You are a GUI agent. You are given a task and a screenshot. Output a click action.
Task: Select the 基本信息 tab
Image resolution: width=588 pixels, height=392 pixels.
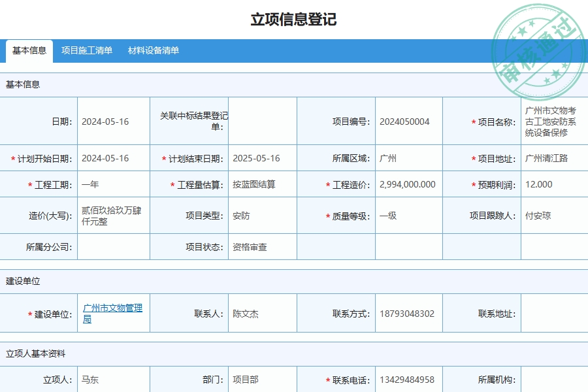pyautogui.click(x=29, y=49)
